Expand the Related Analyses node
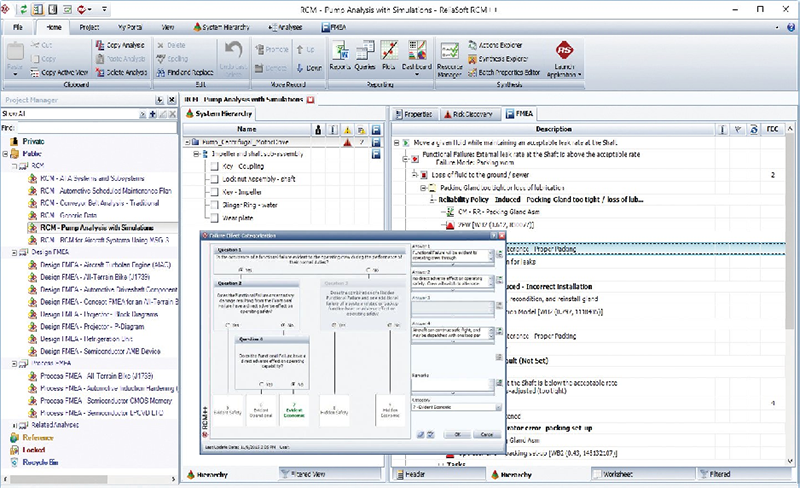The width and height of the screenshot is (800, 488). [14, 425]
